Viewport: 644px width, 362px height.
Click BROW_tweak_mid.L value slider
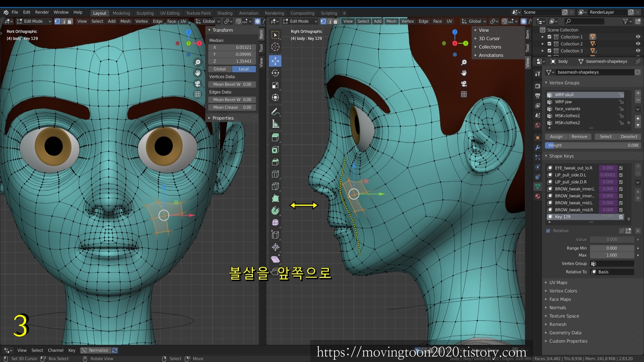pyautogui.click(x=608, y=203)
